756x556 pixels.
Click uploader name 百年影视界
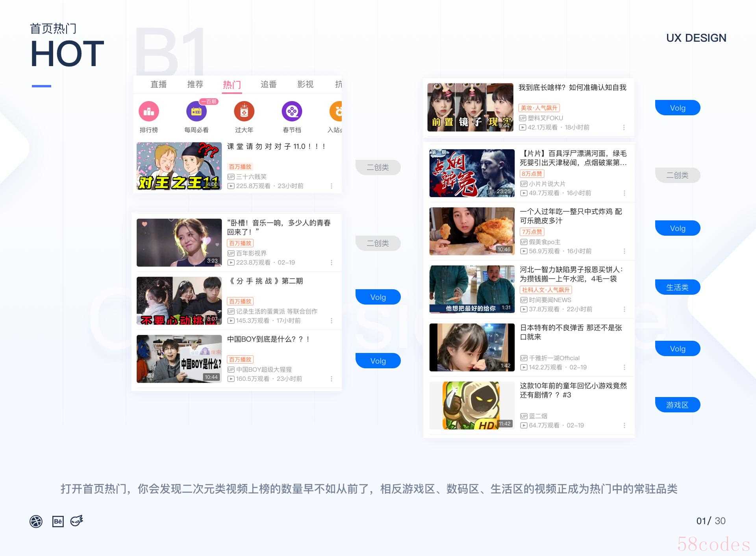click(252, 253)
